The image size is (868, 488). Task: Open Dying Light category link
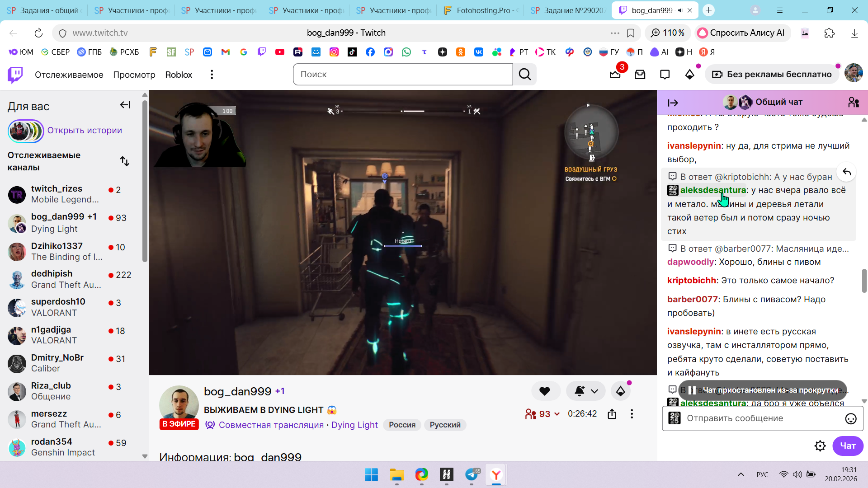click(x=354, y=425)
